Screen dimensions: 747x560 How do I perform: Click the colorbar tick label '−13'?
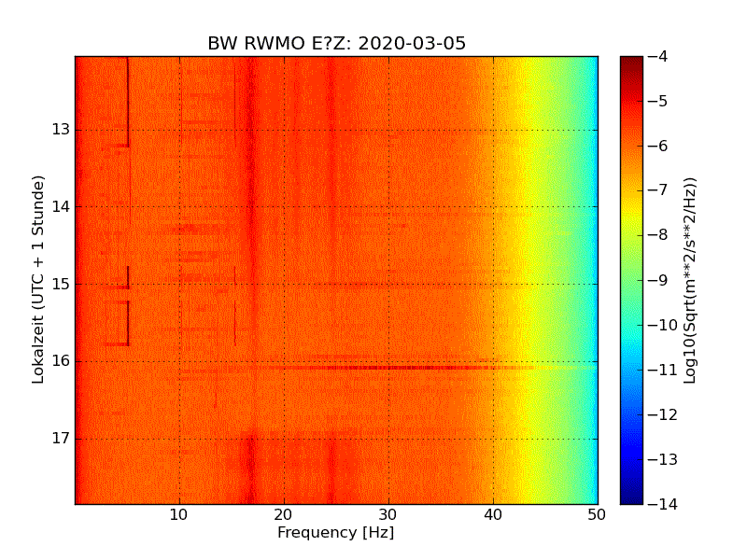click(x=663, y=459)
